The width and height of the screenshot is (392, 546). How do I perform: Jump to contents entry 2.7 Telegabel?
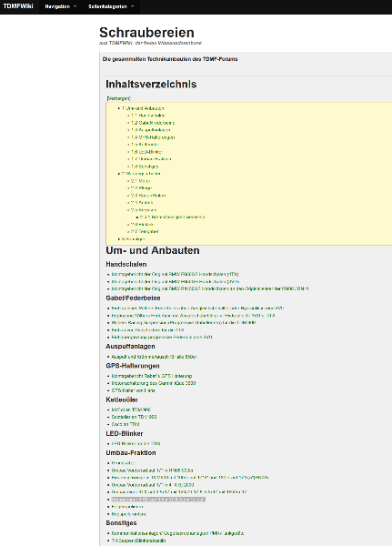[145, 231]
